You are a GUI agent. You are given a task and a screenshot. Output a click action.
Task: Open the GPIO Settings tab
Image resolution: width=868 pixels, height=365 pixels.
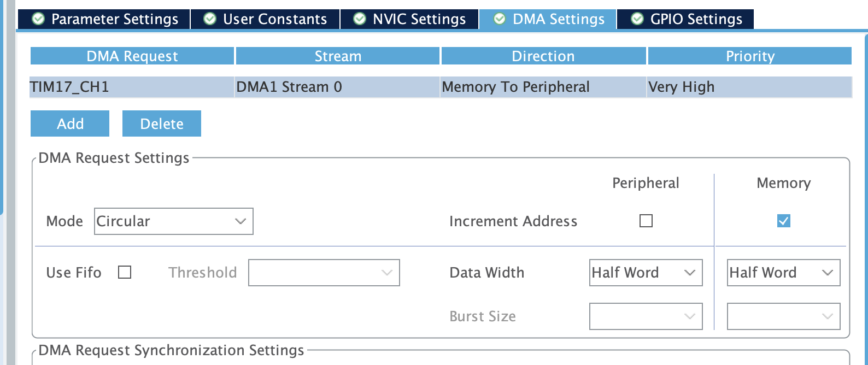pos(696,19)
